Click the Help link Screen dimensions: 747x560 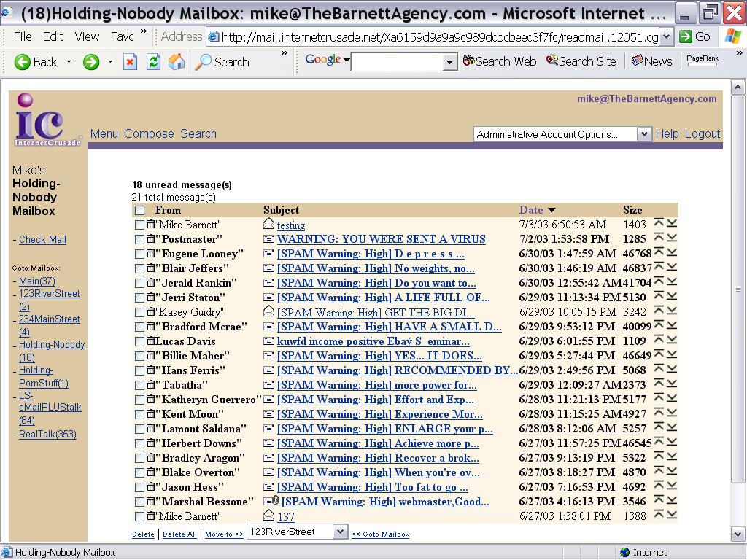667,134
